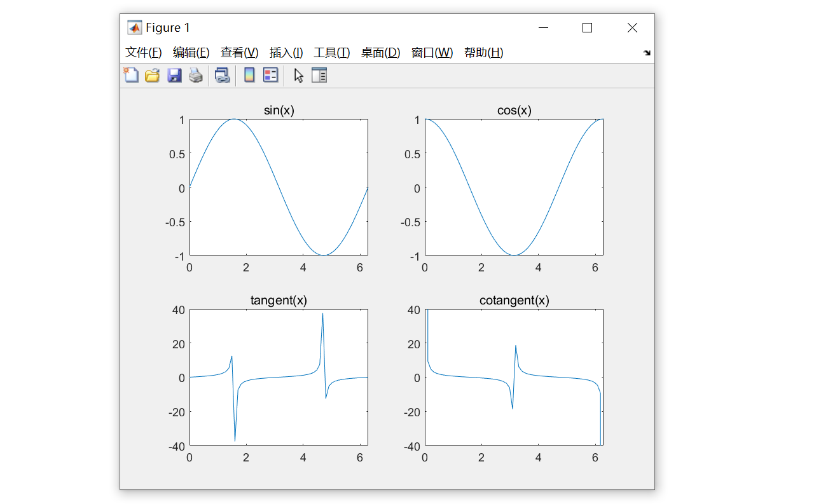Viewport: 835px width, 504px height.
Task: Open the 窗口(W) menu
Action: 432,53
